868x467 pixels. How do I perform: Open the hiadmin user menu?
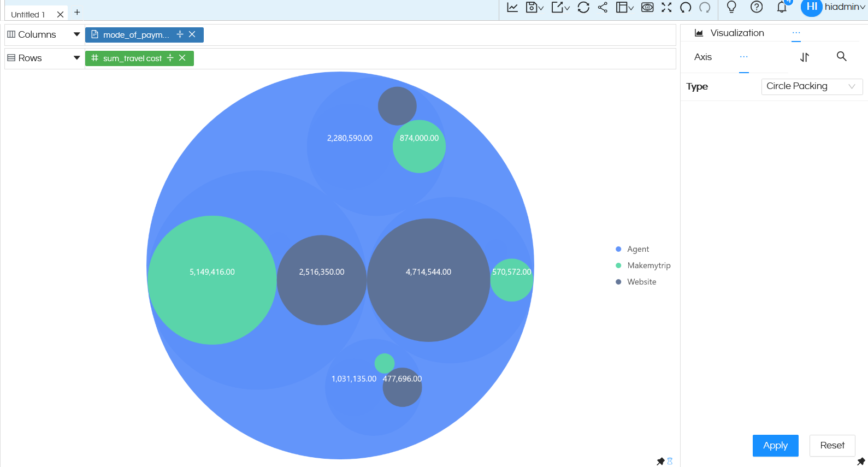click(x=845, y=7)
